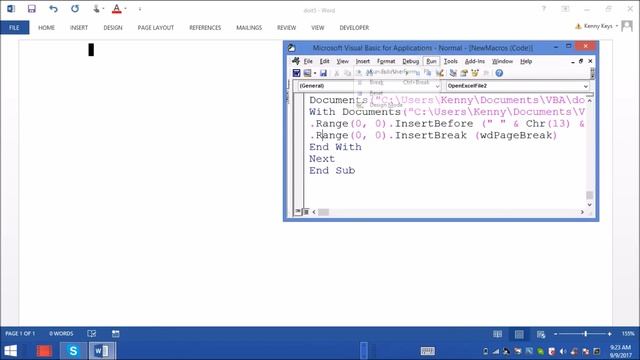Open the VBA editor Tools menu
Viewport: 640px width, 360px height.
click(450, 61)
